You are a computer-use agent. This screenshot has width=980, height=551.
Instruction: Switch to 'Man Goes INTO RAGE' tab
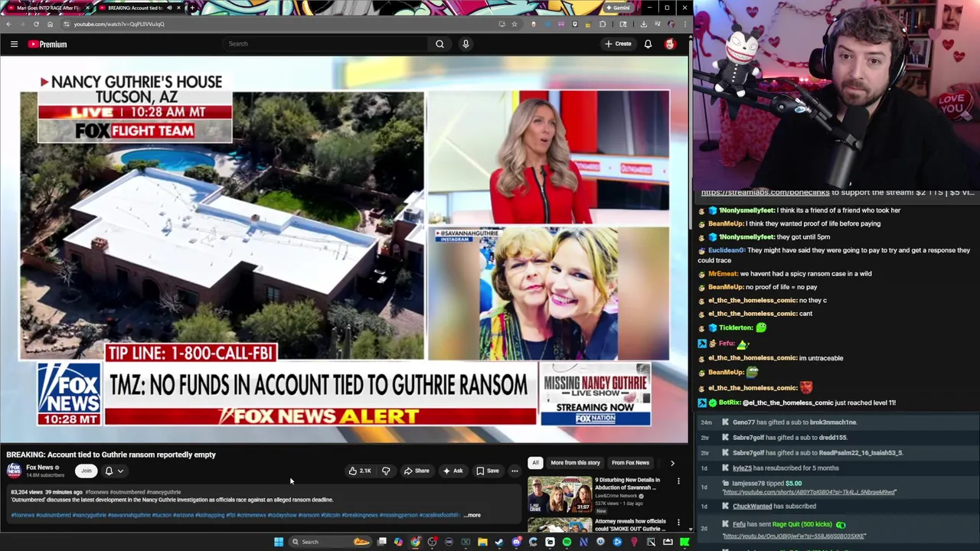(x=49, y=8)
